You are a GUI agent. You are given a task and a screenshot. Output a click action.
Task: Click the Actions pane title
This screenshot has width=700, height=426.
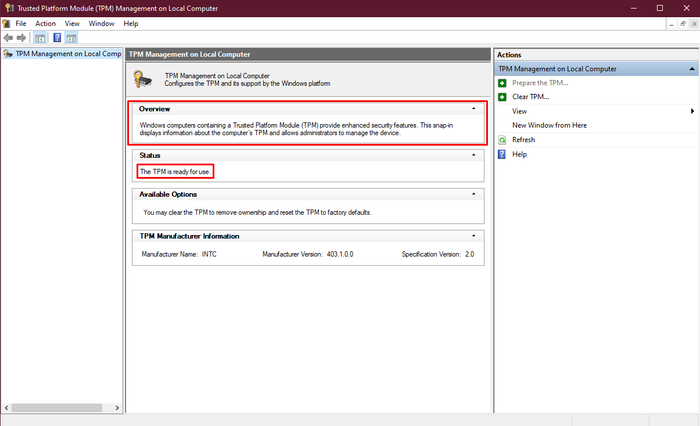tap(509, 54)
